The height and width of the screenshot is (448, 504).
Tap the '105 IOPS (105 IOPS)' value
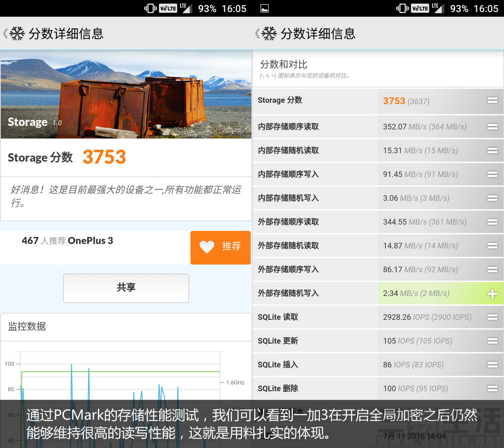(x=418, y=341)
